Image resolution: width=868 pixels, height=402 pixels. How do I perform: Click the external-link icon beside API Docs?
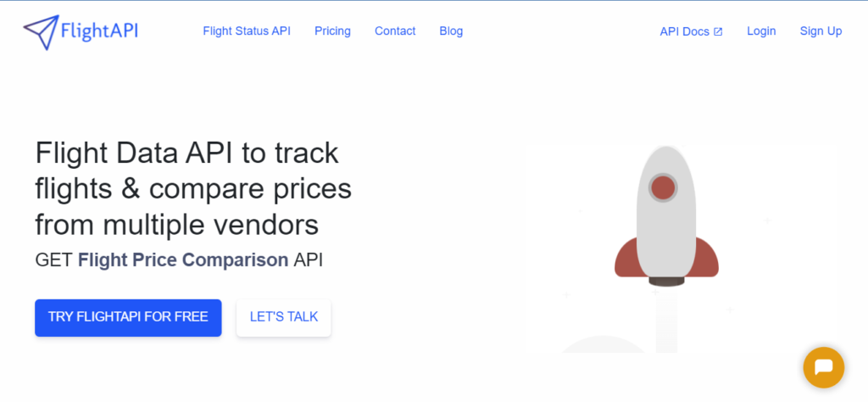tap(718, 32)
